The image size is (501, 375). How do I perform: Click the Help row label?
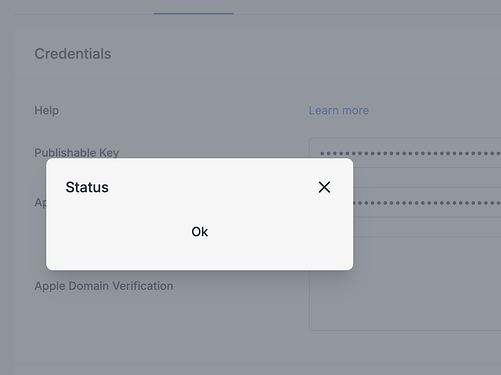(x=46, y=110)
